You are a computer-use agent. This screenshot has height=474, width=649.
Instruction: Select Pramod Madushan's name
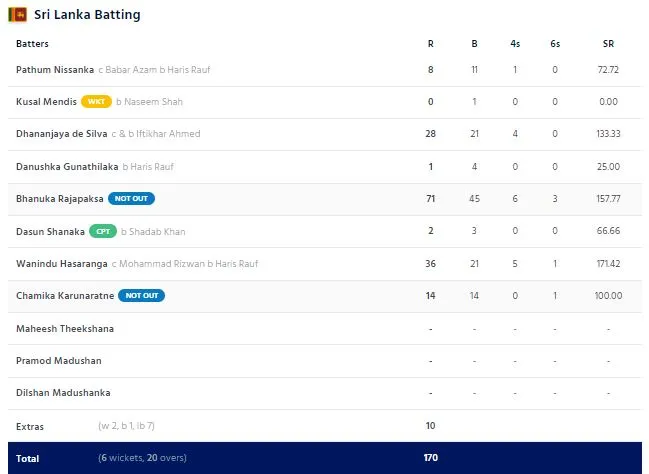(59, 360)
